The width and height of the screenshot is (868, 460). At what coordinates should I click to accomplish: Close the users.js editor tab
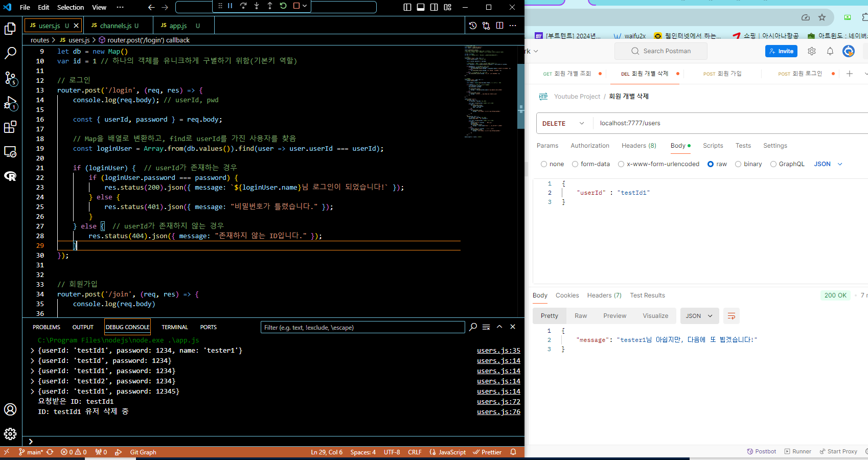76,26
